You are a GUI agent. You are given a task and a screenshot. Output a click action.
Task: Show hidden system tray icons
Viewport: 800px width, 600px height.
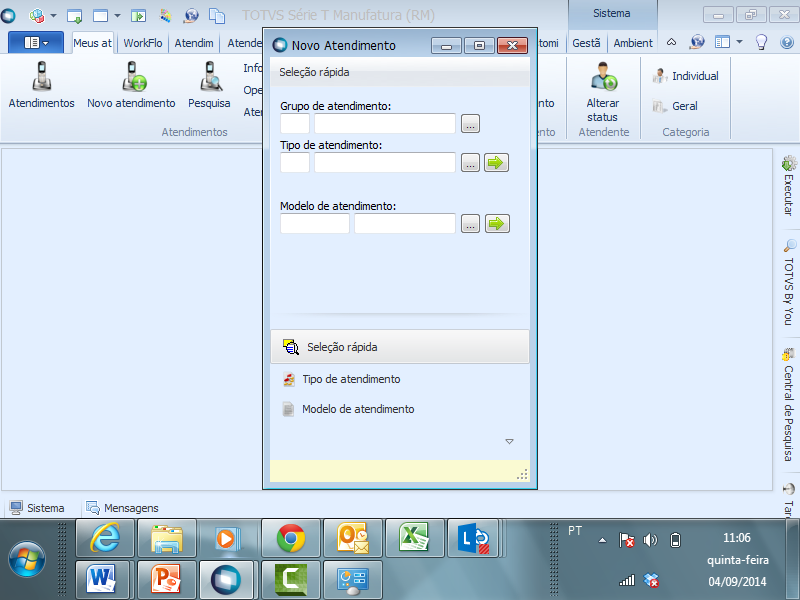click(603, 540)
